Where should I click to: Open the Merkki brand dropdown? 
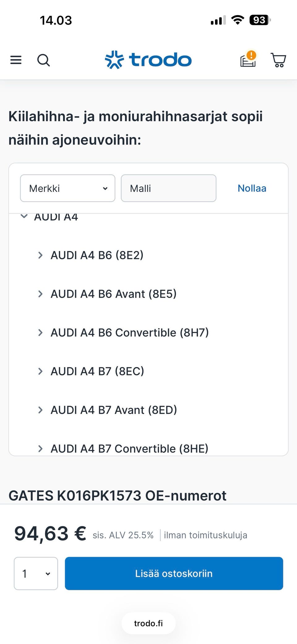tap(68, 188)
